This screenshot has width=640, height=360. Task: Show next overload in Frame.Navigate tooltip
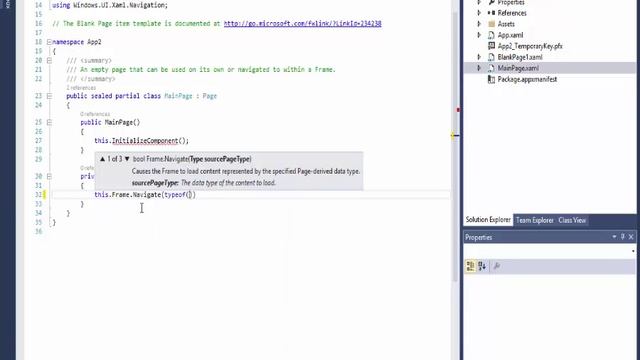(127, 159)
